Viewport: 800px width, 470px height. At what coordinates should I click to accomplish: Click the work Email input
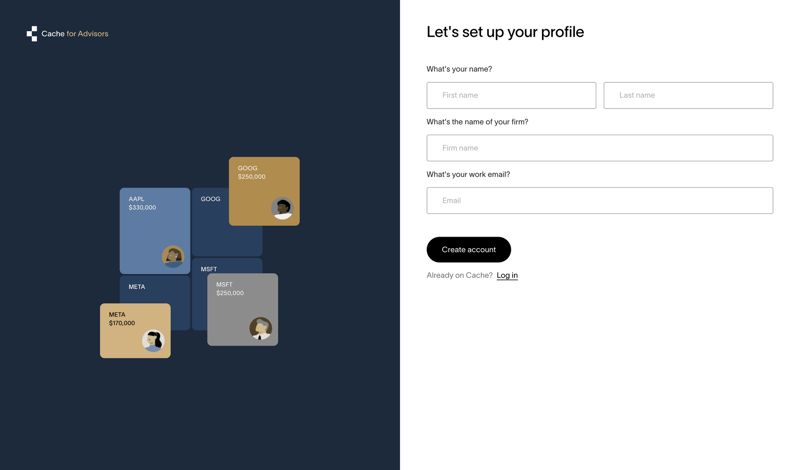(x=599, y=200)
